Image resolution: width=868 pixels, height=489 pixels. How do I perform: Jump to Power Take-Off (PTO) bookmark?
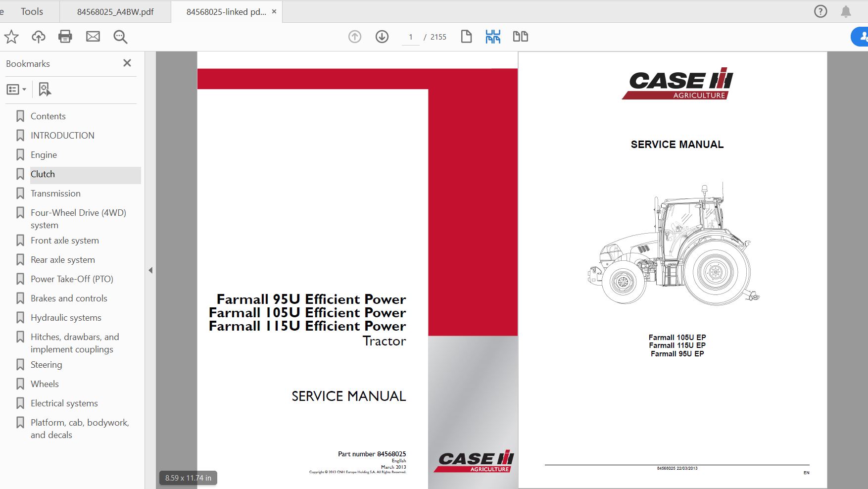click(x=72, y=279)
